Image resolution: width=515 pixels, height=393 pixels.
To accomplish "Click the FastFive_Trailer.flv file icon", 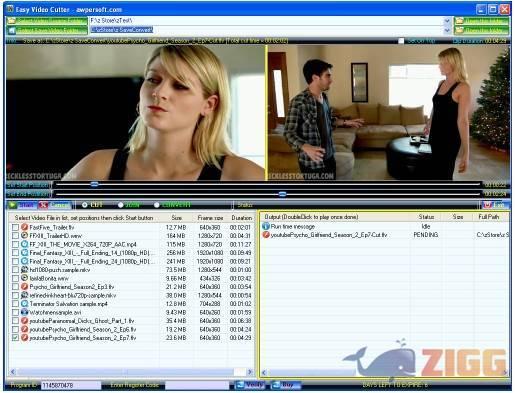I will click(24, 227).
